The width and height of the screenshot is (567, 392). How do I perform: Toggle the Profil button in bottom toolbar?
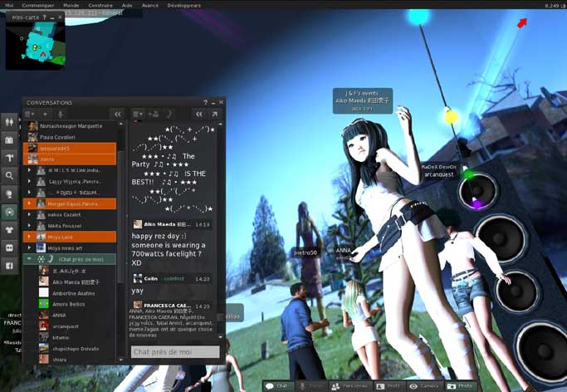coord(387,385)
